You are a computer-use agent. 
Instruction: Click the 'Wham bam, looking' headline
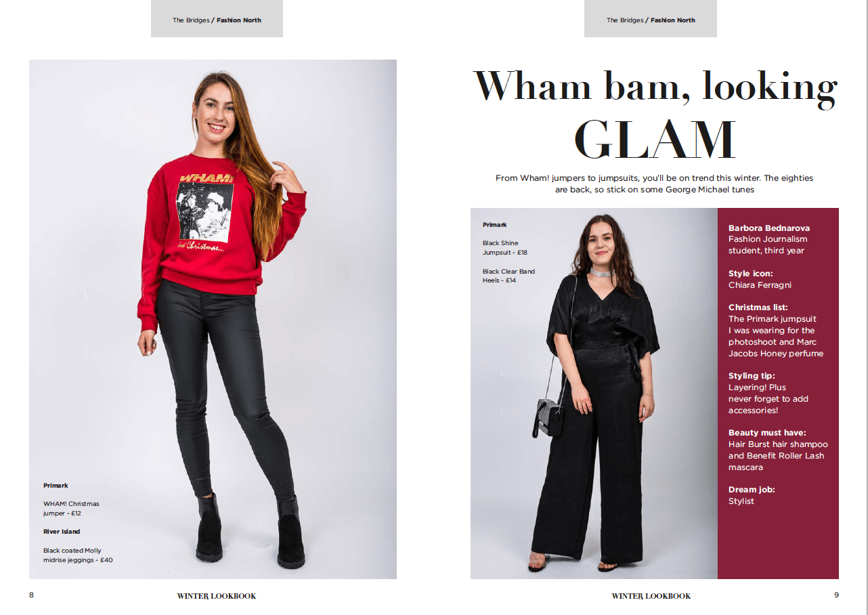point(655,87)
